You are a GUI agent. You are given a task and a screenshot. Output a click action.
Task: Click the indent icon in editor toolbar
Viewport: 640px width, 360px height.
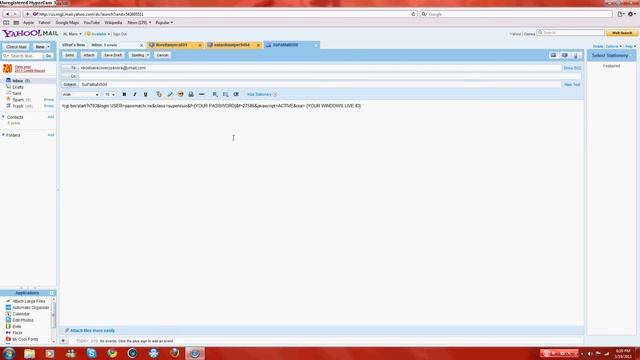[x=236, y=94]
